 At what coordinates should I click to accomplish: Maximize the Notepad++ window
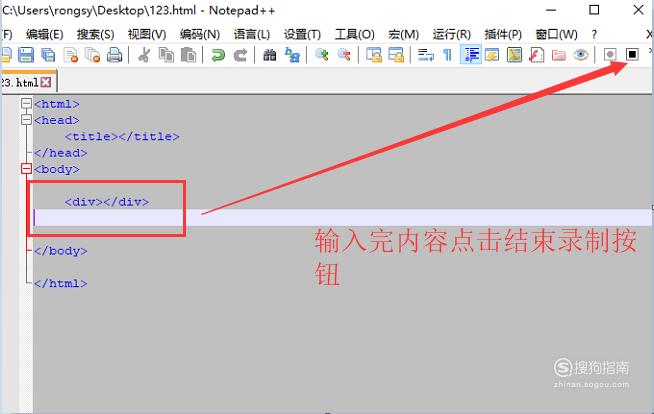594,10
